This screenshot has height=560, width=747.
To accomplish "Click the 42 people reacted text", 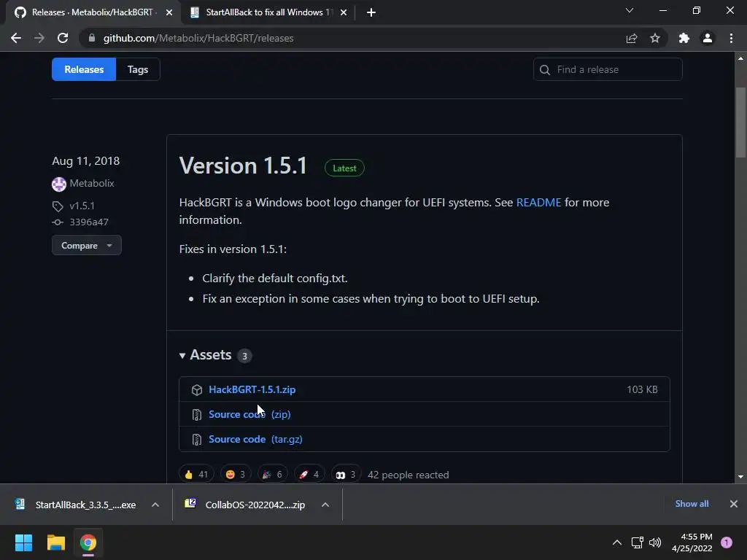I will (409, 475).
